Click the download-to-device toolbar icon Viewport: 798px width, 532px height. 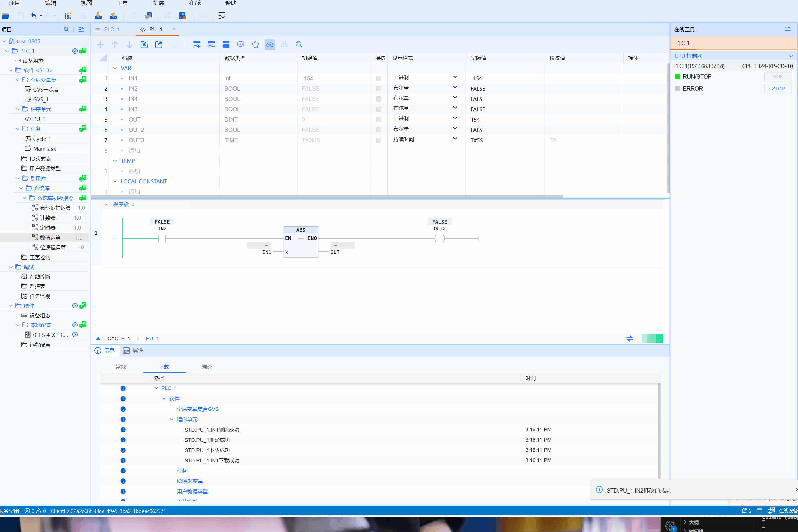pos(98,16)
